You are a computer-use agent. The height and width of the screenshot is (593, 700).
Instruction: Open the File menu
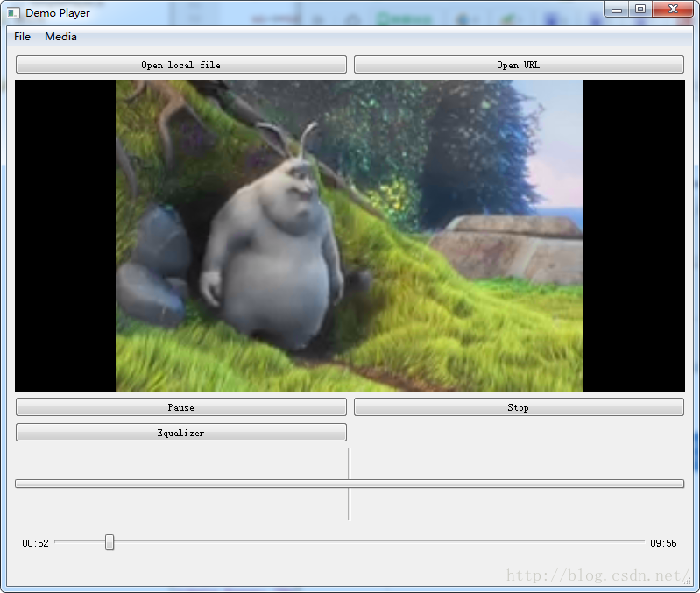22,37
